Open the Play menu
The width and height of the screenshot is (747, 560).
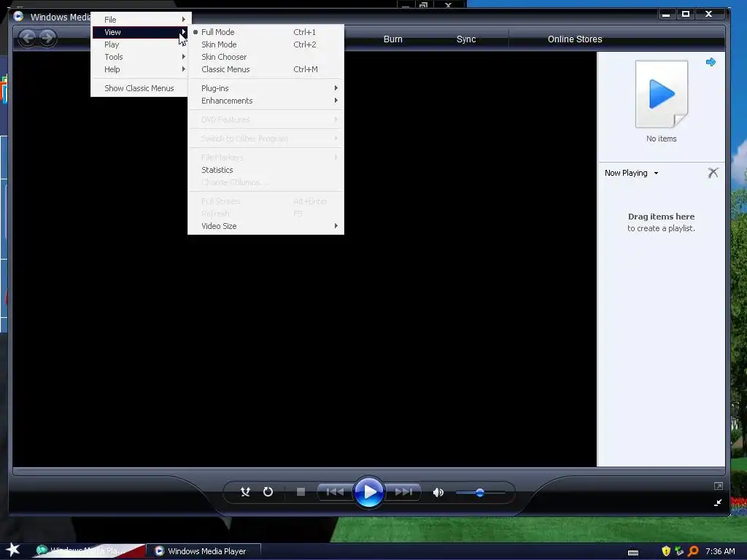click(x=141, y=44)
